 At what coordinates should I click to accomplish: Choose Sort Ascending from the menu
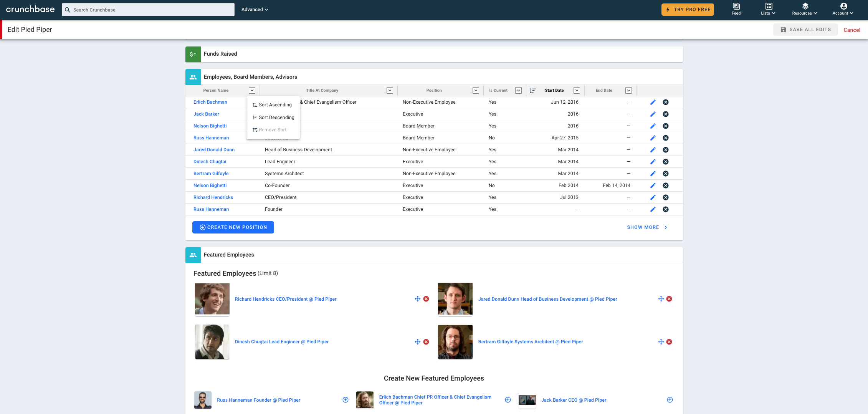click(x=273, y=105)
